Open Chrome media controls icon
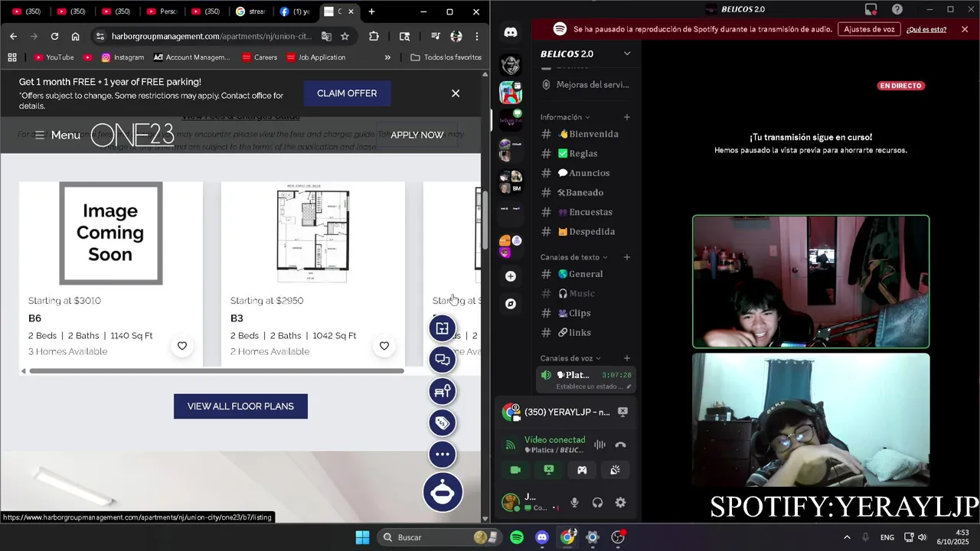Screen dimensions: 980x551 point(435,36)
